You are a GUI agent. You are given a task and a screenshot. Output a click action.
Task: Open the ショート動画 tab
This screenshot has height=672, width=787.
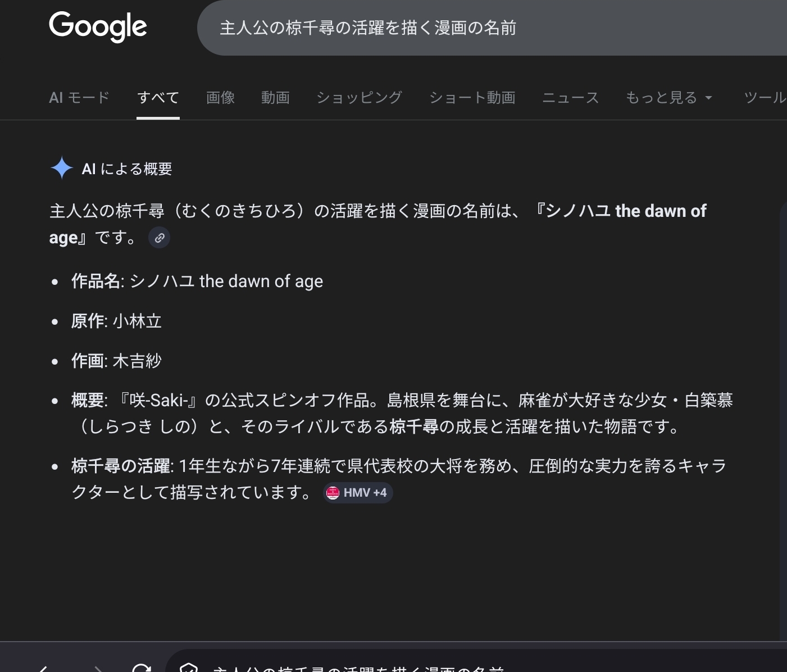pyautogui.click(x=472, y=98)
